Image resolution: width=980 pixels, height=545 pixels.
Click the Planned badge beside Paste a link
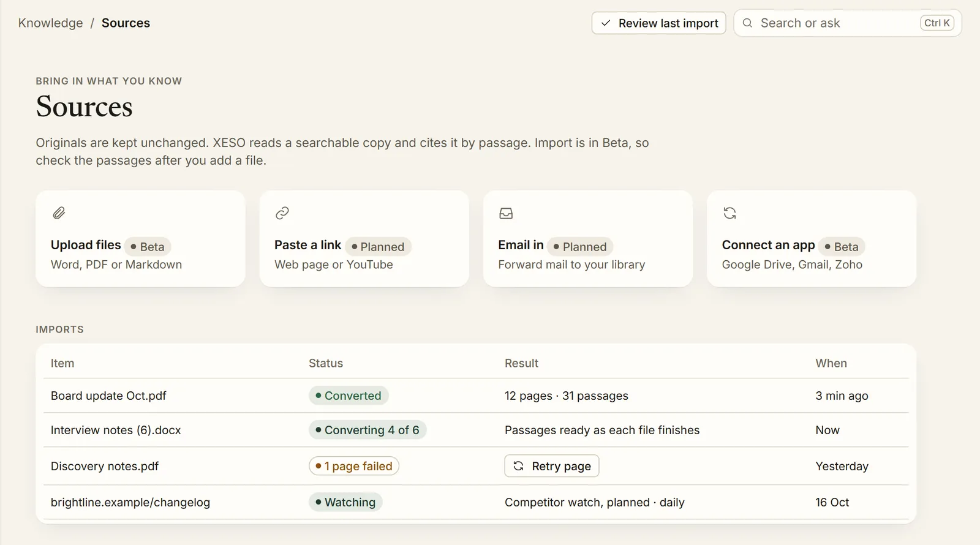(378, 246)
